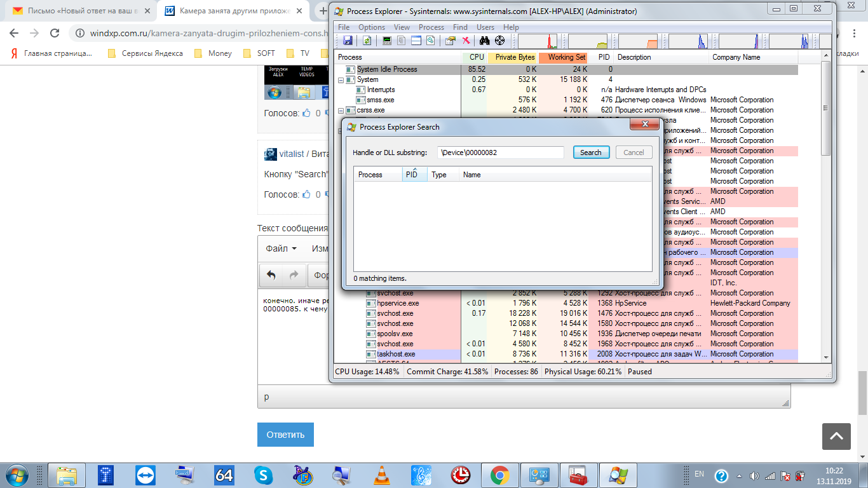Click the binoculars Find Handle icon
The width and height of the screenshot is (868, 488).
coord(484,41)
